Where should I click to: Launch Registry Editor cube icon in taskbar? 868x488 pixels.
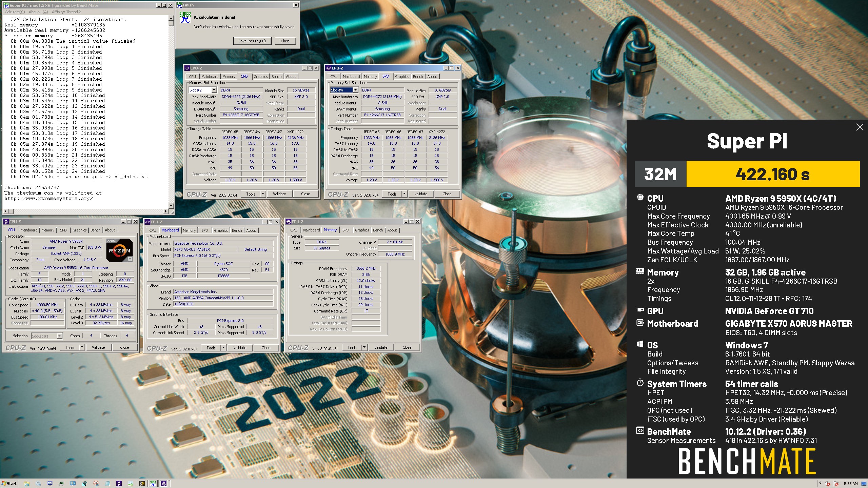point(84,484)
